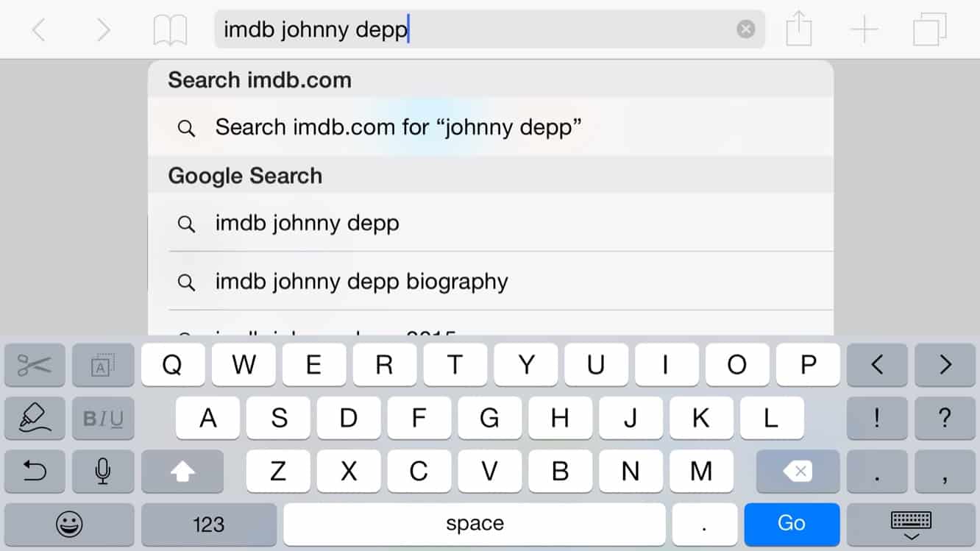Viewport: 980px width, 551px height.
Task: Add a new tab with plus icon
Action: (x=864, y=30)
